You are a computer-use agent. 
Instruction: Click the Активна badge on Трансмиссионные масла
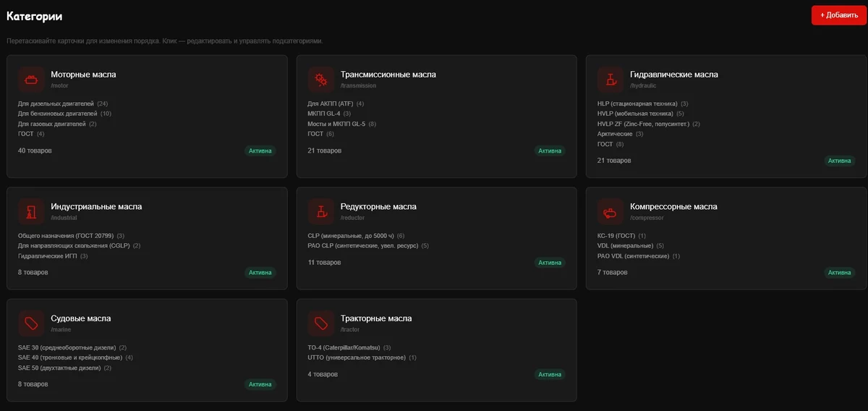pyautogui.click(x=550, y=151)
